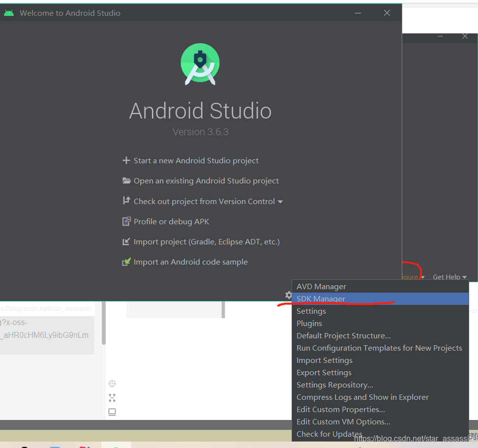
Task: Select Run Configuration Templates for New Projects
Action: pos(380,348)
